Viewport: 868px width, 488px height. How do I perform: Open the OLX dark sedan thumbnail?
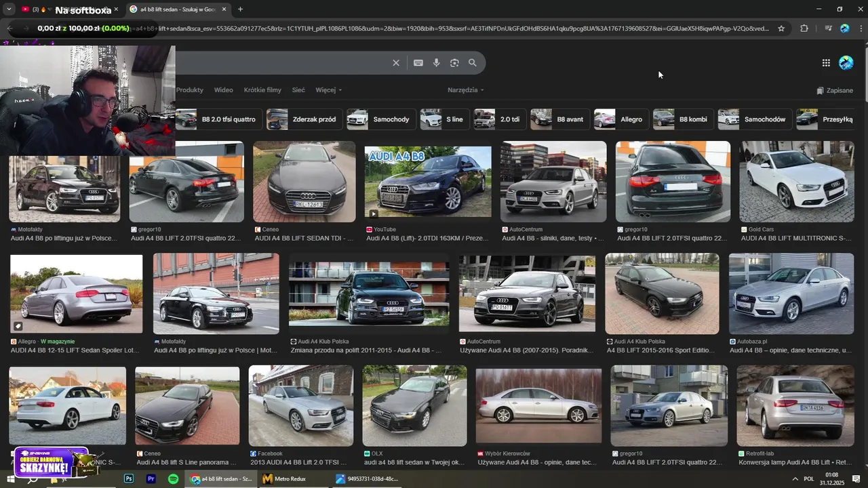[415, 406]
